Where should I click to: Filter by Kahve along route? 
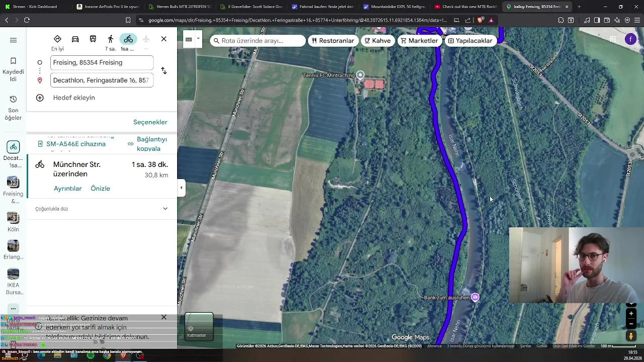click(378, 41)
